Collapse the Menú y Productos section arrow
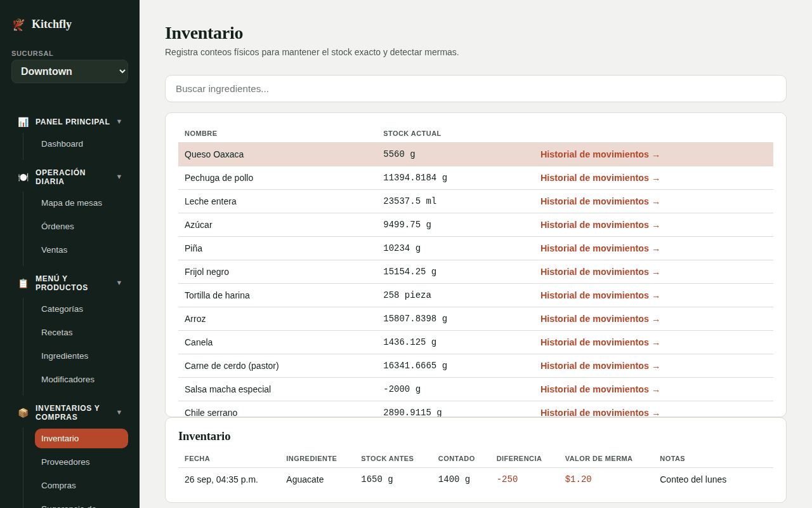Viewport: 812px width, 508px height. tap(119, 283)
